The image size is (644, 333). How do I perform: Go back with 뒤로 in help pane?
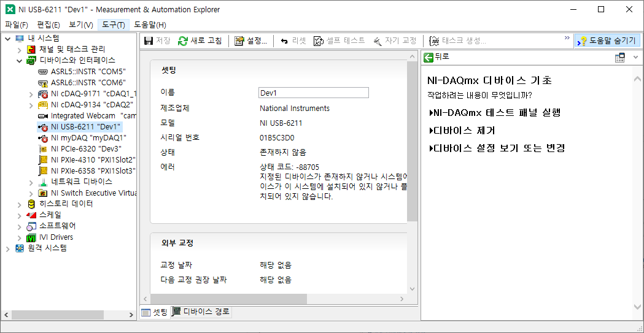point(436,57)
